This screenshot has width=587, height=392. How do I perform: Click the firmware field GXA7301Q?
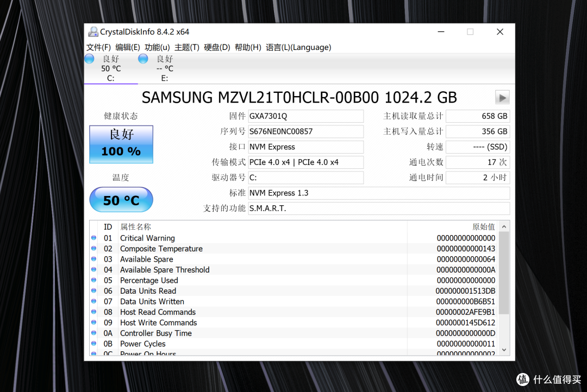tap(306, 116)
